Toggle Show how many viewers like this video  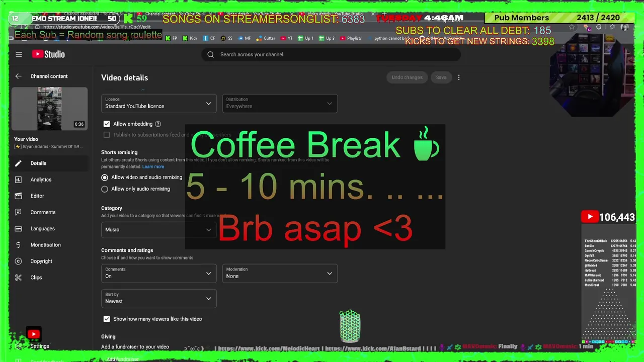(107, 319)
